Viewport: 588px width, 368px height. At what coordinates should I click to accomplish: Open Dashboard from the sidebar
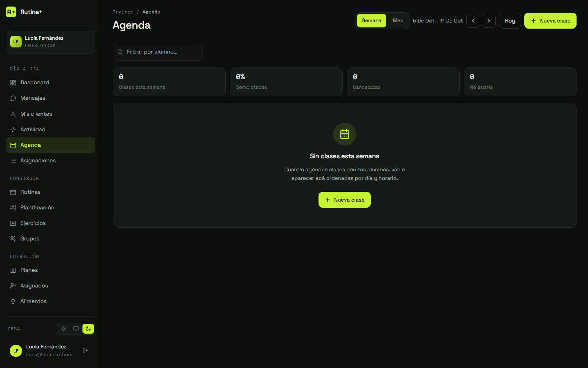[50, 83]
